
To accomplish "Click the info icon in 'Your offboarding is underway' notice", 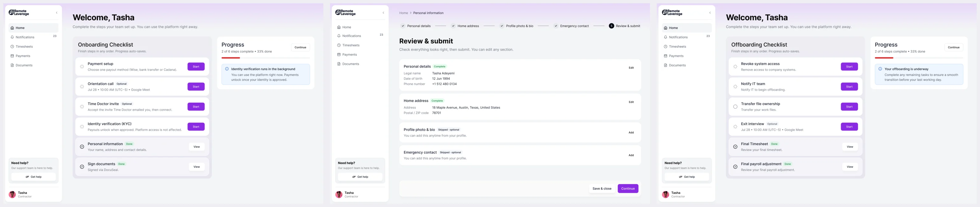I will pos(880,69).
